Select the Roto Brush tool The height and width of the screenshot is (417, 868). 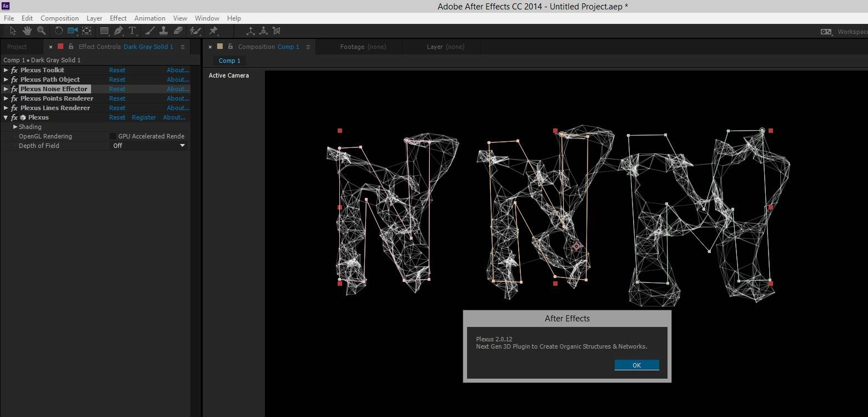195,31
